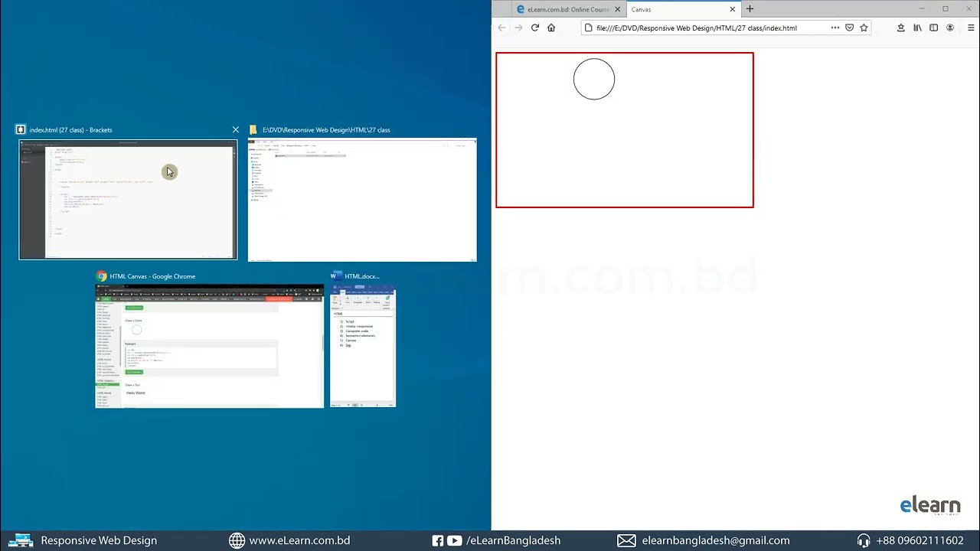The height and width of the screenshot is (551, 980).
Task: Switch to the eLearn.com.bd tab
Action: [x=568, y=9]
